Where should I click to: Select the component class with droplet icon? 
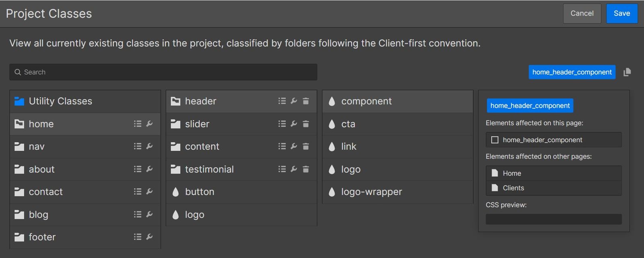point(366,101)
